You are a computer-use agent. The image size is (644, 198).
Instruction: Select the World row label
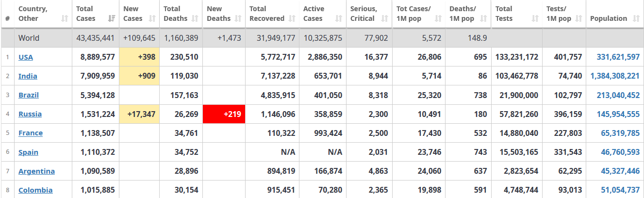tap(29, 38)
